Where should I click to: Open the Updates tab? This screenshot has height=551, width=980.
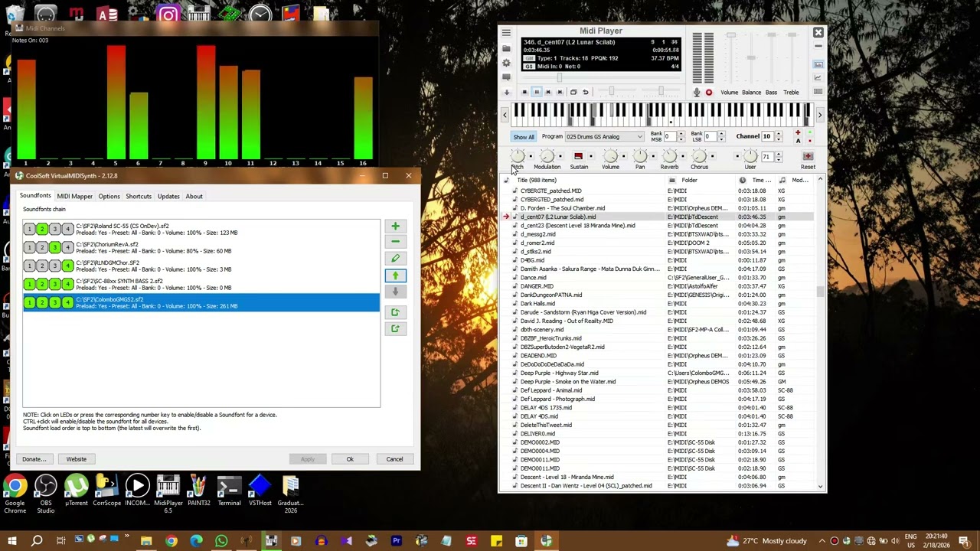tap(168, 196)
